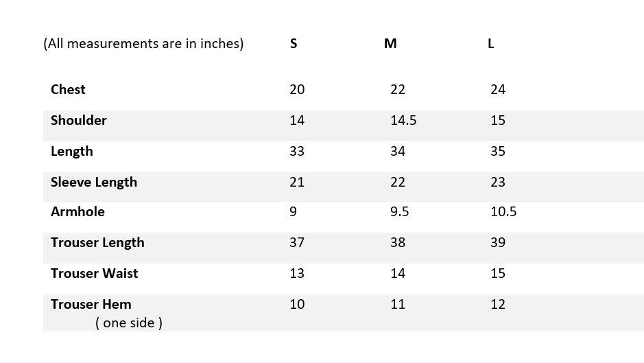Screen dimensions: 644x363
Task: Select the 21 Sleeve Length small value
Action: 297,183
